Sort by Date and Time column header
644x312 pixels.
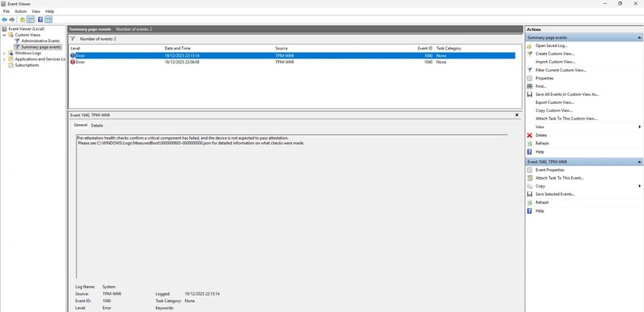click(x=218, y=49)
